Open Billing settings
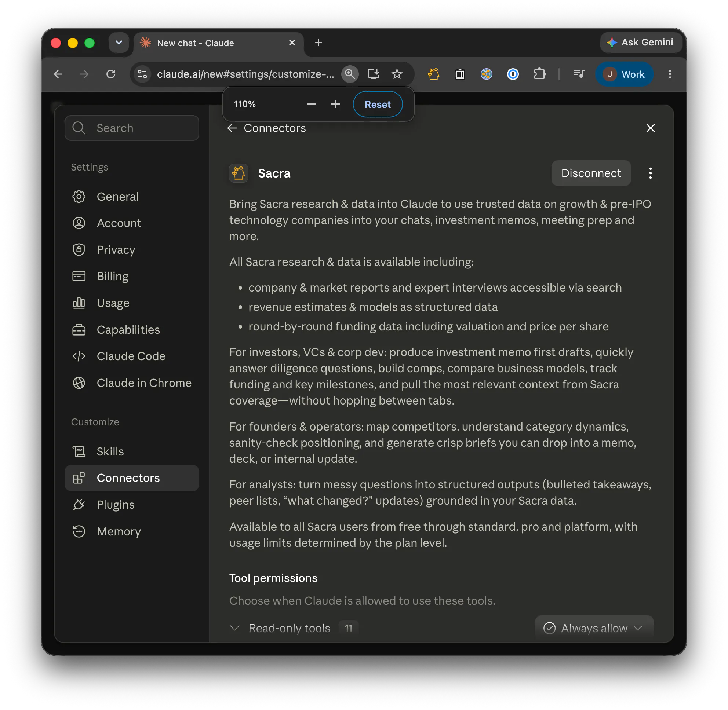This screenshot has height=710, width=728. pos(132,276)
